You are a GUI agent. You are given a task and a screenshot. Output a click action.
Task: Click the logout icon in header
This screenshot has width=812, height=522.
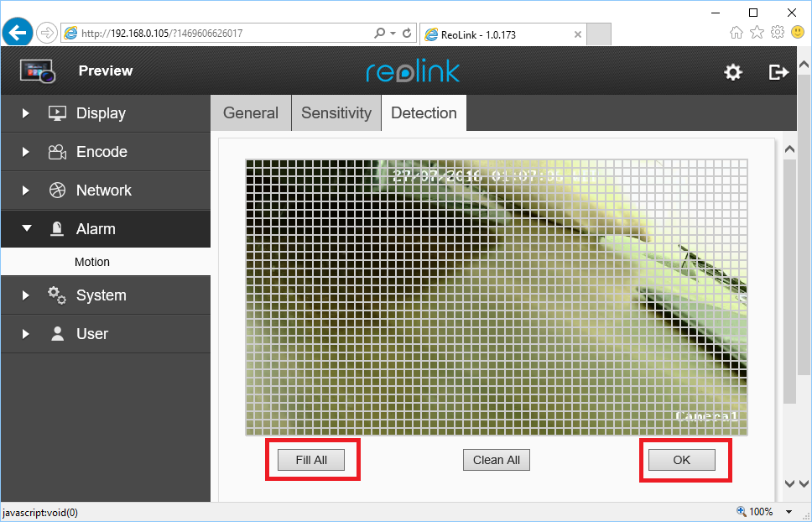778,73
